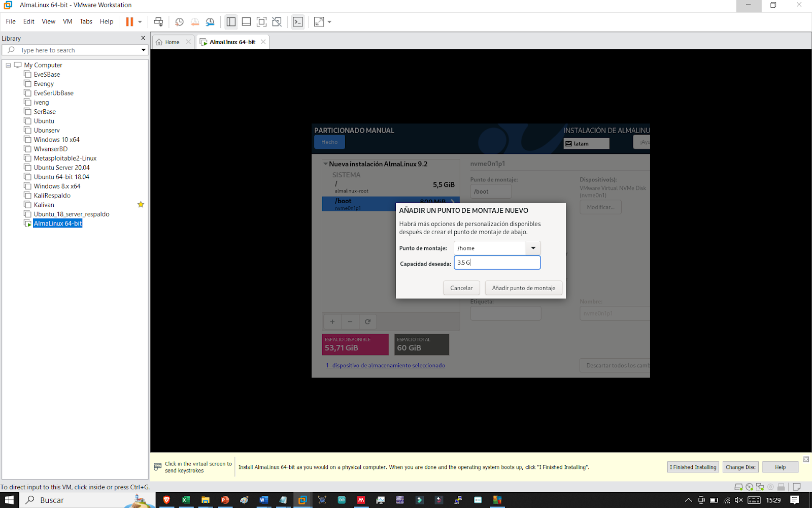The image size is (812, 508).
Task: Close the Home tab
Action: (x=188, y=42)
